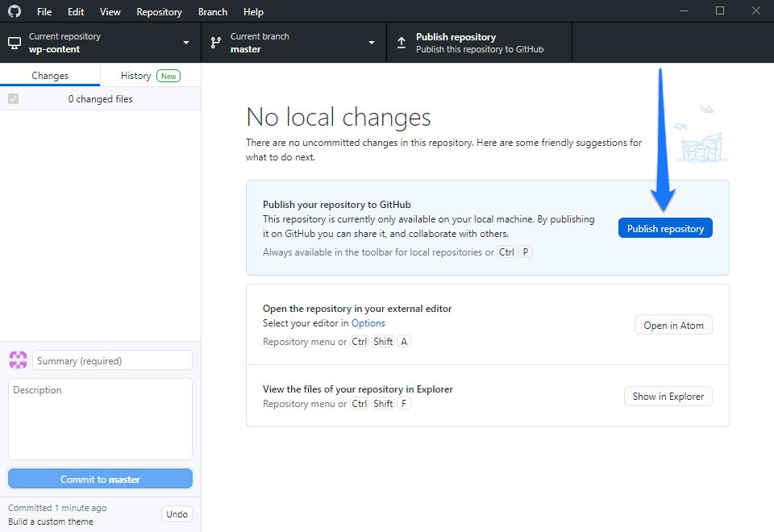The width and height of the screenshot is (774, 532).
Task: Click the user avatar beside the Summary field
Action: click(x=18, y=360)
